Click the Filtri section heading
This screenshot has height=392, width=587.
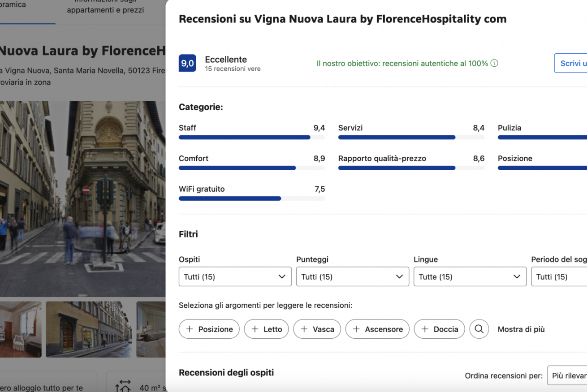[x=188, y=234]
